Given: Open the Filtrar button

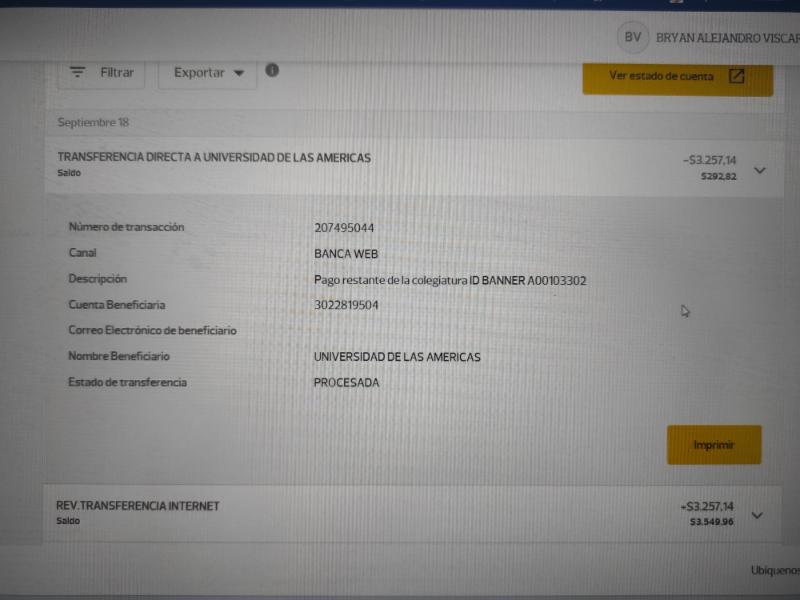Looking at the screenshot, I should [101, 74].
